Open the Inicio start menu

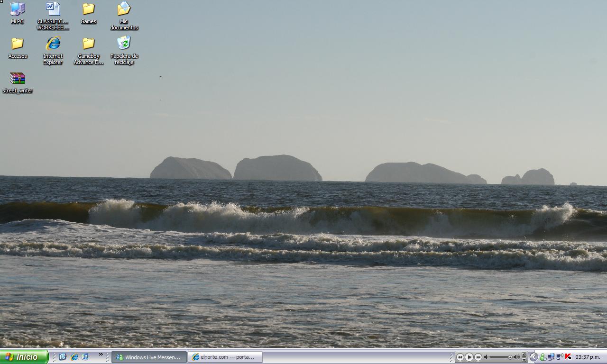[x=24, y=357]
